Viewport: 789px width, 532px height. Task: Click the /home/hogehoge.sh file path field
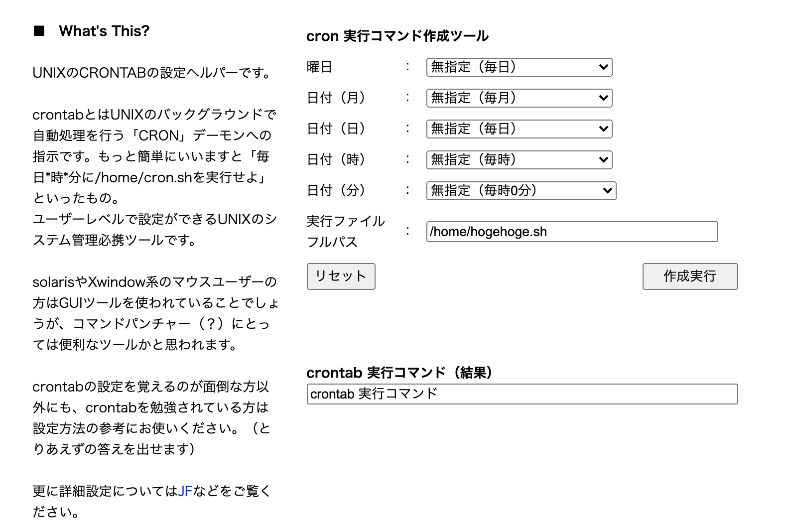click(x=571, y=232)
